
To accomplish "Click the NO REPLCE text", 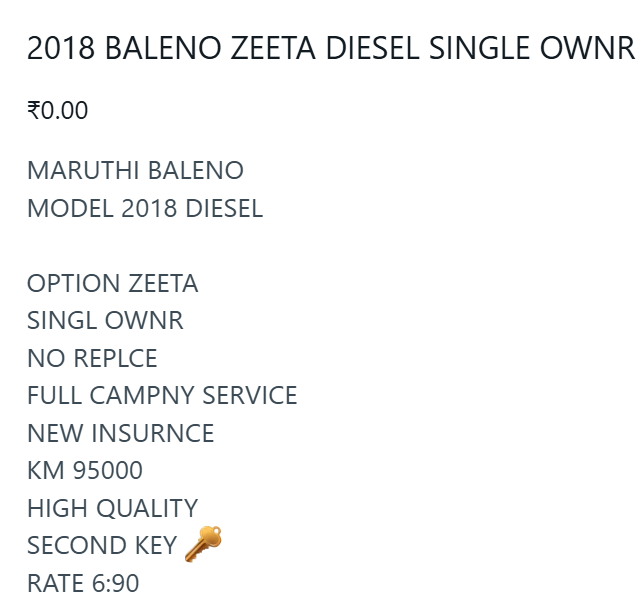I will pyautogui.click(x=92, y=358).
